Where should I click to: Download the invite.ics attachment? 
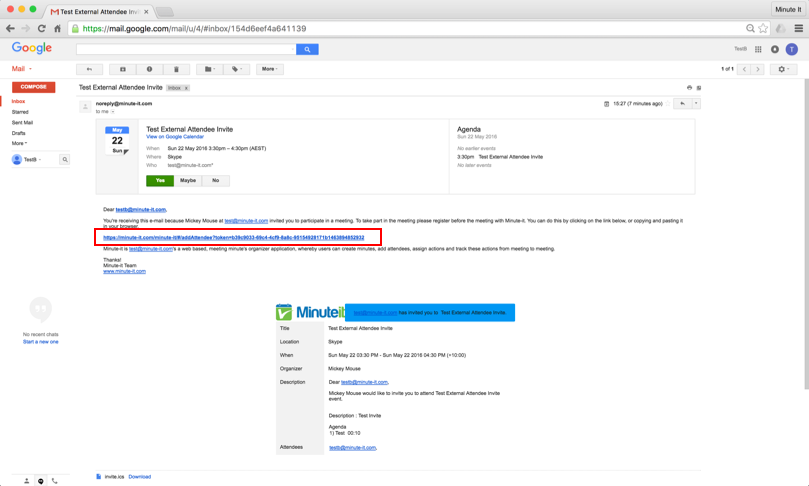[x=140, y=477]
